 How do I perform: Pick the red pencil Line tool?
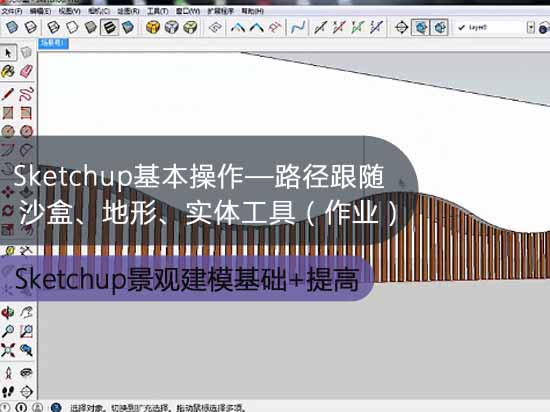tap(8, 94)
